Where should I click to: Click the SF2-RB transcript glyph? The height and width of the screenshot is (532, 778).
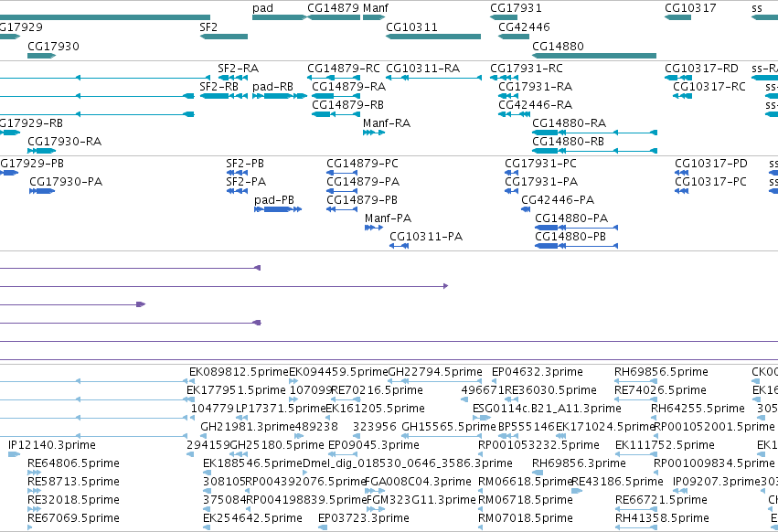tap(224, 96)
